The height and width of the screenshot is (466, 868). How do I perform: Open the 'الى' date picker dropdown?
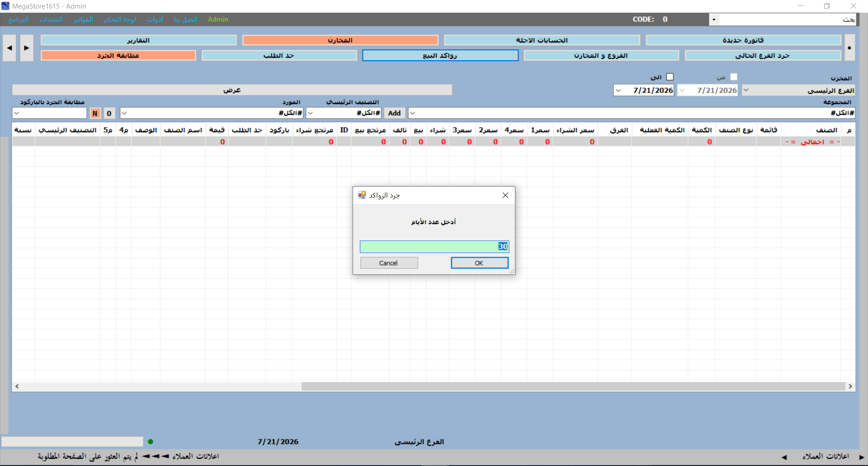[x=618, y=90]
